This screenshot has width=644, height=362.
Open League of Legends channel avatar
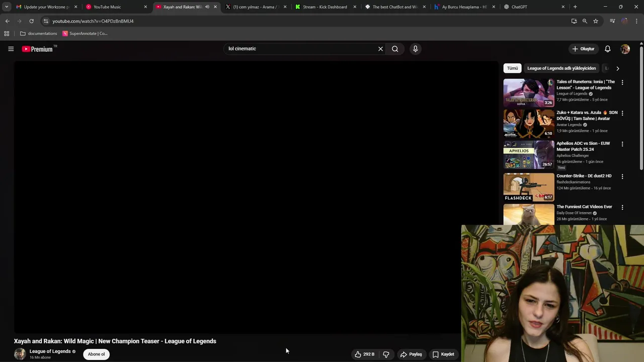(20, 354)
